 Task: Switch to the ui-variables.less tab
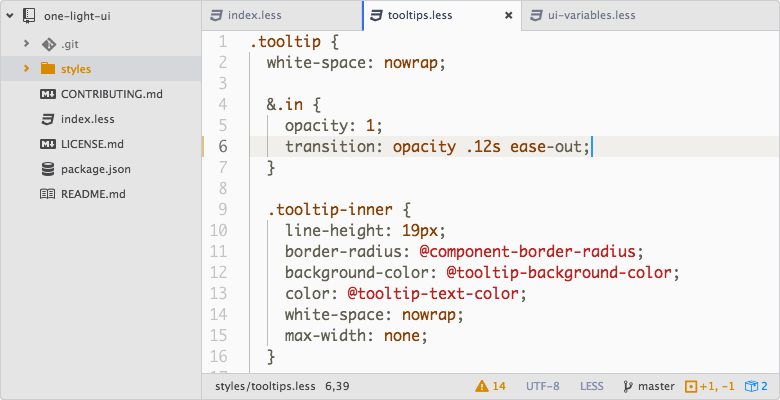pyautogui.click(x=590, y=16)
